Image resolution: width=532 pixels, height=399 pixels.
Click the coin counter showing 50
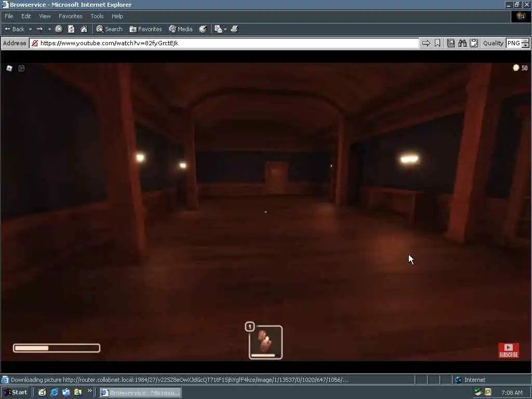[520, 68]
